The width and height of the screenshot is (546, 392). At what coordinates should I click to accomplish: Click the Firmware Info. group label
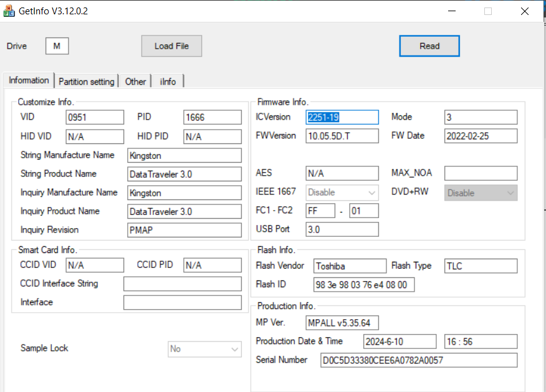click(x=283, y=102)
